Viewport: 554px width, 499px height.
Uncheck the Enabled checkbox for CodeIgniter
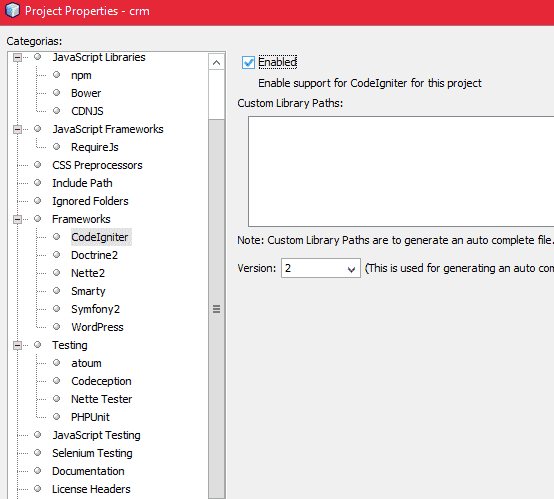click(248, 63)
